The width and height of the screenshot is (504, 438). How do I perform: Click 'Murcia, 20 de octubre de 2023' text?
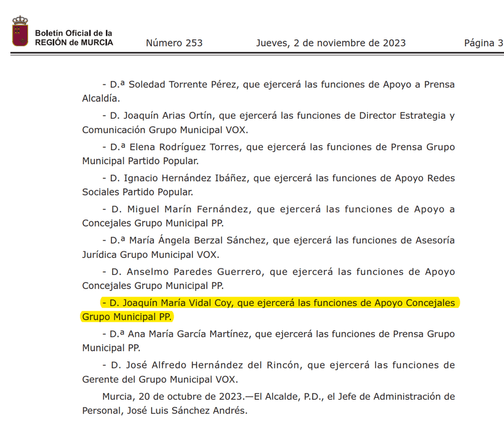[x=173, y=397]
